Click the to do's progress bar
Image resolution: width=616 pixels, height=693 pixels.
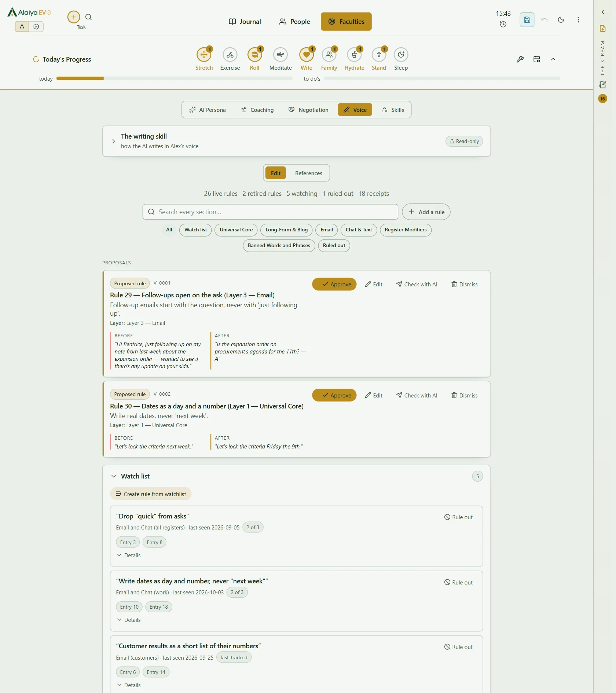pyautogui.click(x=442, y=78)
